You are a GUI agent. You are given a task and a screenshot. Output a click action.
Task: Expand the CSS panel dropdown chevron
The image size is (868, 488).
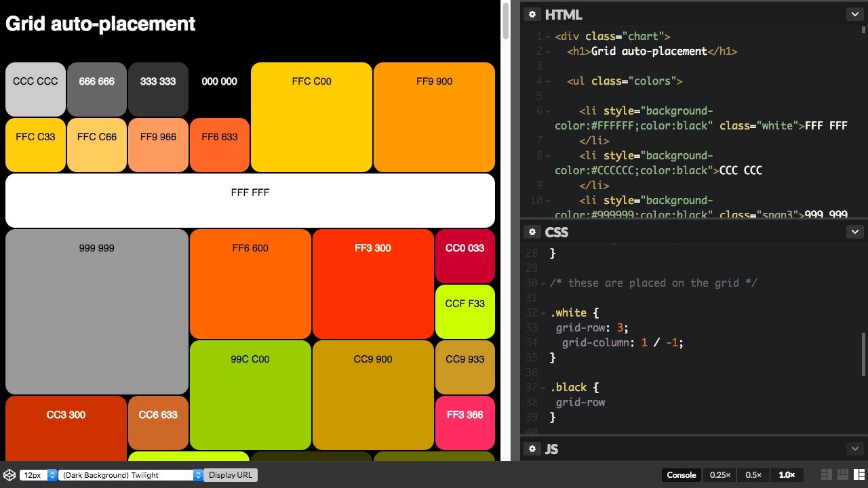(854, 232)
